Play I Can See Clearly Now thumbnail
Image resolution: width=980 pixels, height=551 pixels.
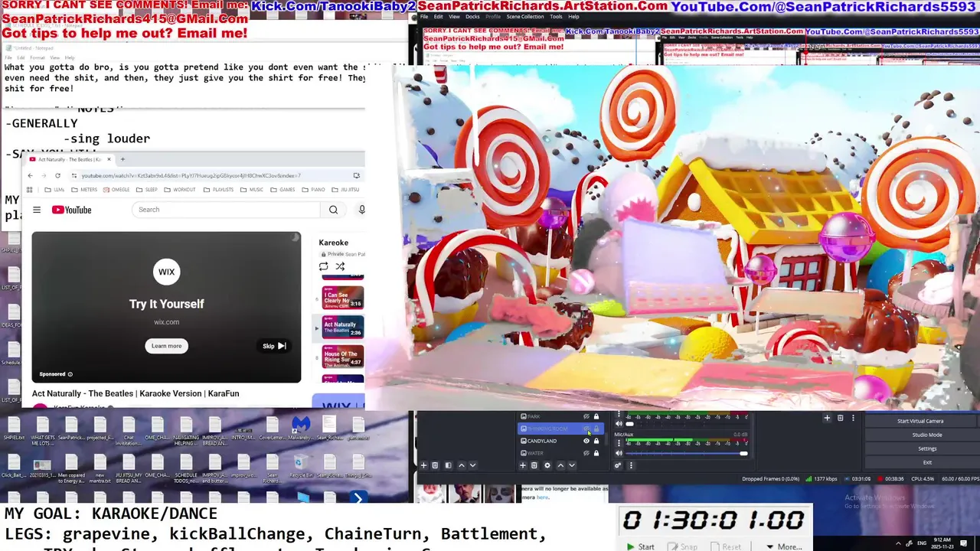click(342, 297)
